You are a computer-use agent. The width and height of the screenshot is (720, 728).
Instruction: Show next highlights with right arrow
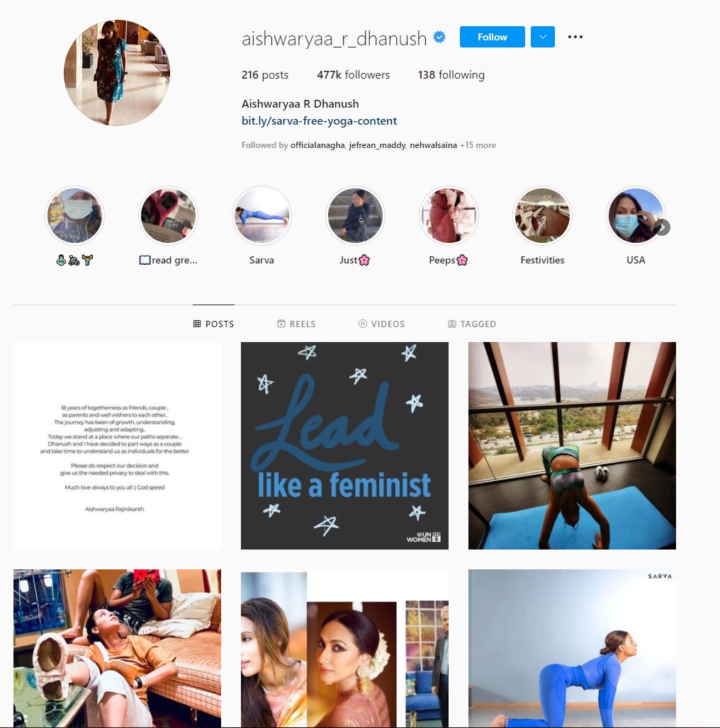[663, 227]
